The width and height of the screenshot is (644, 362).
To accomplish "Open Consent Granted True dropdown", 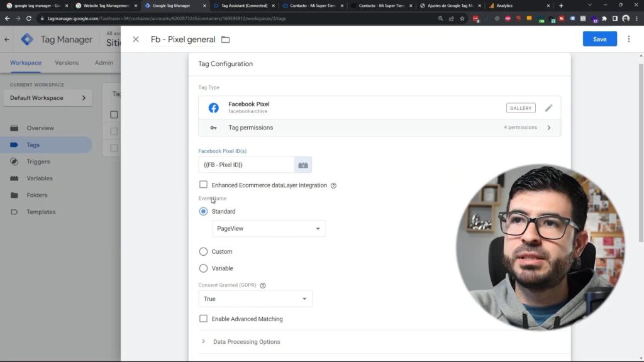I will point(255,299).
